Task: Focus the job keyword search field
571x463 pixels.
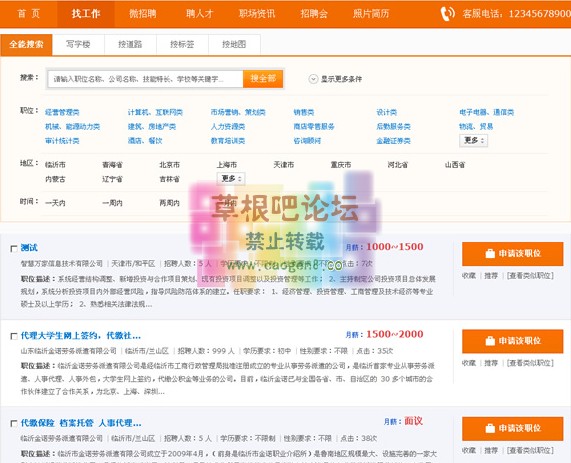Action: tap(145, 79)
